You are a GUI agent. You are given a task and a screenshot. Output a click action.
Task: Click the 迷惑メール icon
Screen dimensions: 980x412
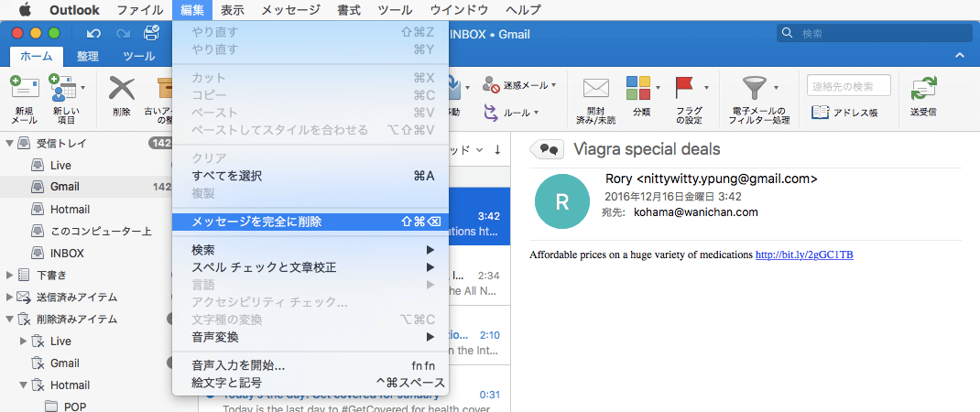[x=491, y=85]
